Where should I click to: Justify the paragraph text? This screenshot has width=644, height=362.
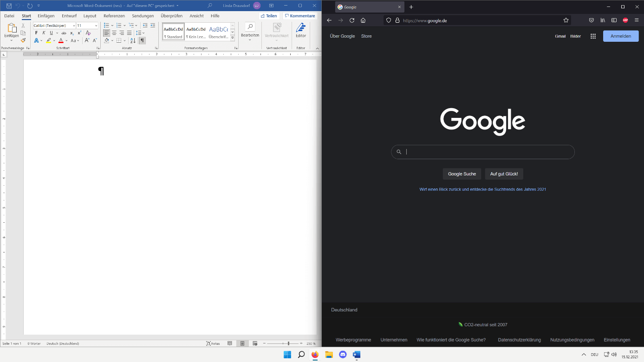pos(129,33)
